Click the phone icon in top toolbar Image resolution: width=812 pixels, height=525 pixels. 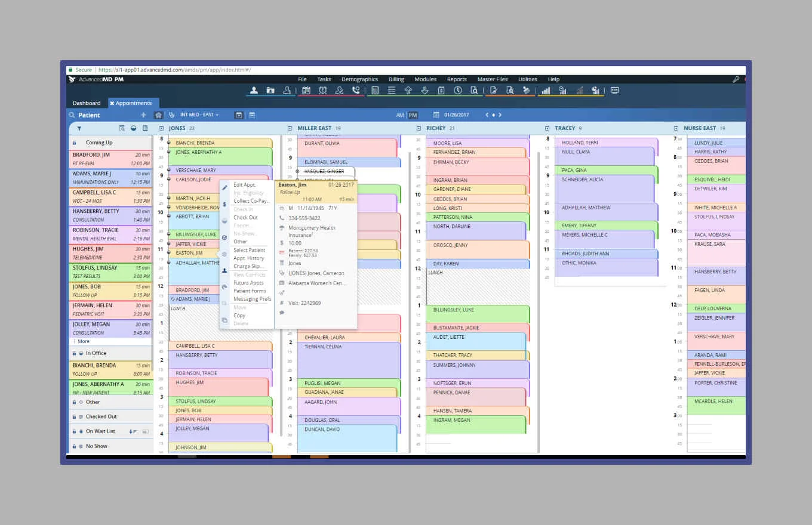tap(356, 91)
